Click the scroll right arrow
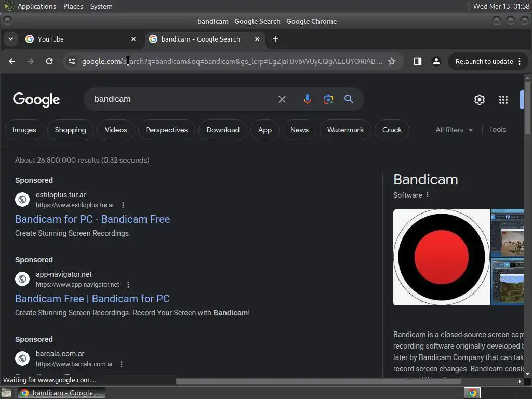The width and height of the screenshot is (532, 399). click(520, 381)
